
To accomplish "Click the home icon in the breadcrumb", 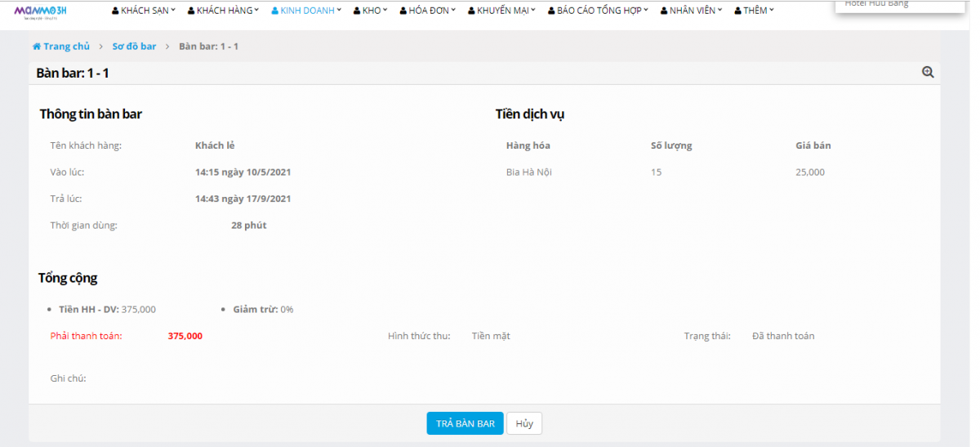I will pyautogui.click(x=37, y=47).
